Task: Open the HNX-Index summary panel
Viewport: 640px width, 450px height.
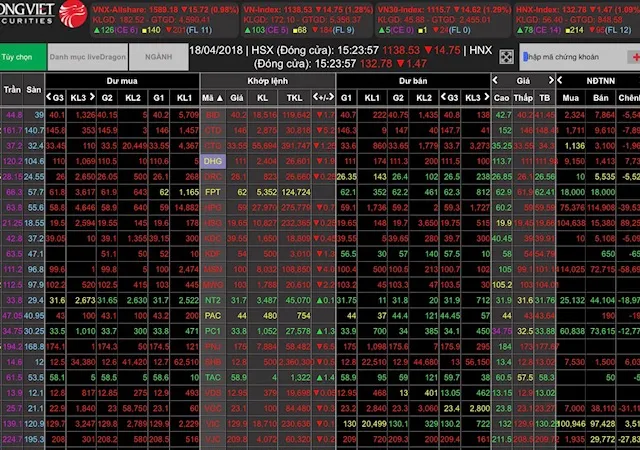Action: [576, 19]
